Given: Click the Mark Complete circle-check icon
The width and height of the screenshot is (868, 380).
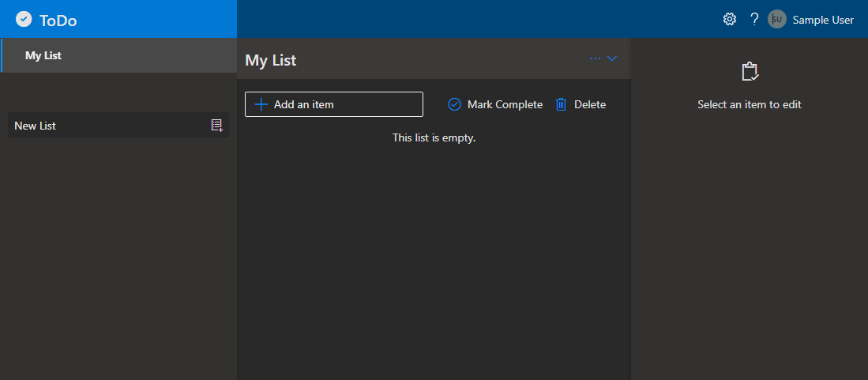Looking at the screenshot, I should coord(454,105).
